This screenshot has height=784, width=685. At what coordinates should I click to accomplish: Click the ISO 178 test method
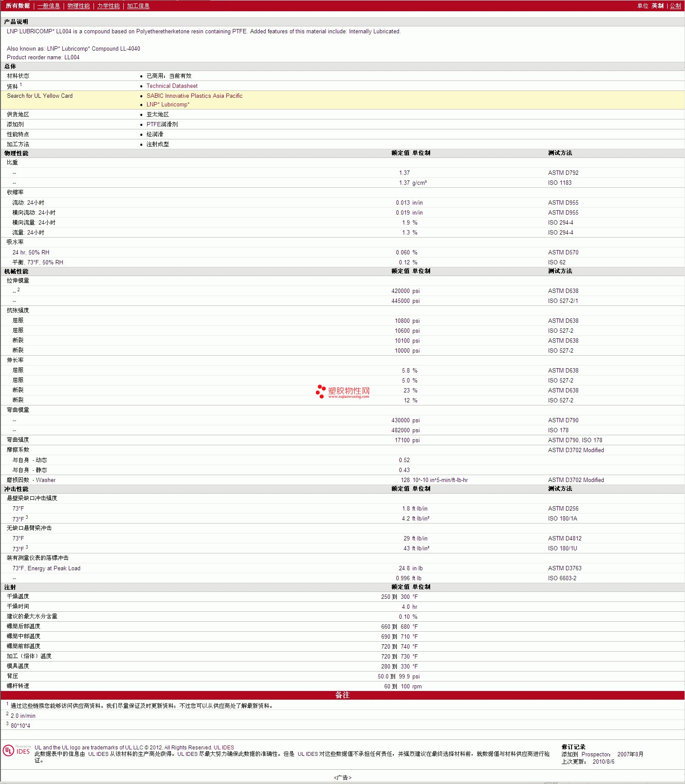[558, 431]
